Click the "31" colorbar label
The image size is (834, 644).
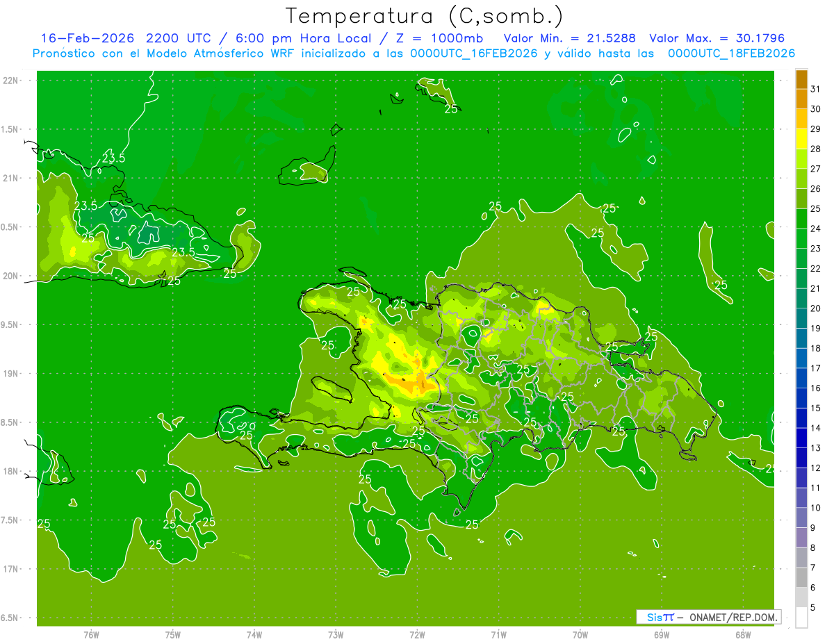point(816,89)
